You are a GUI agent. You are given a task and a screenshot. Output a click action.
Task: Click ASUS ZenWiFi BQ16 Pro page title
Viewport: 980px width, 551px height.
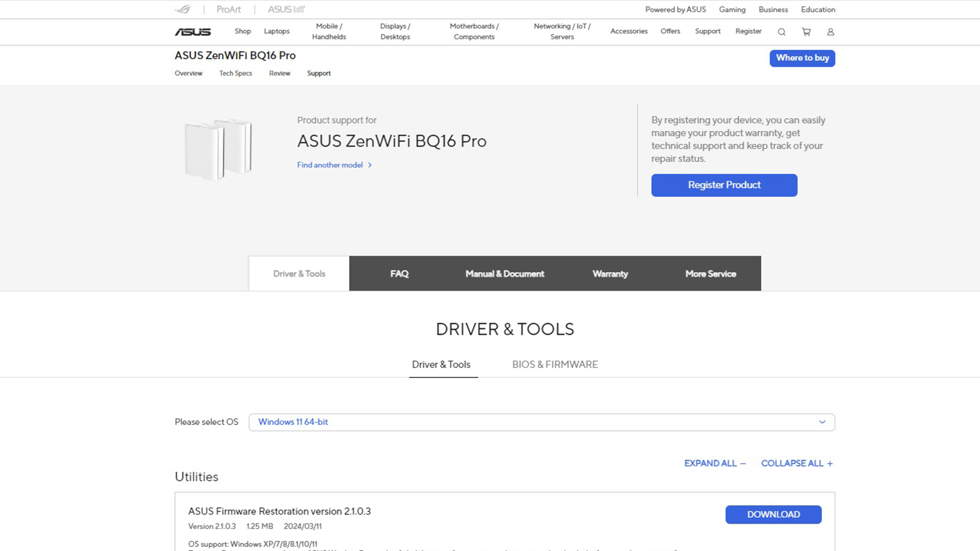tap(235, 55)
